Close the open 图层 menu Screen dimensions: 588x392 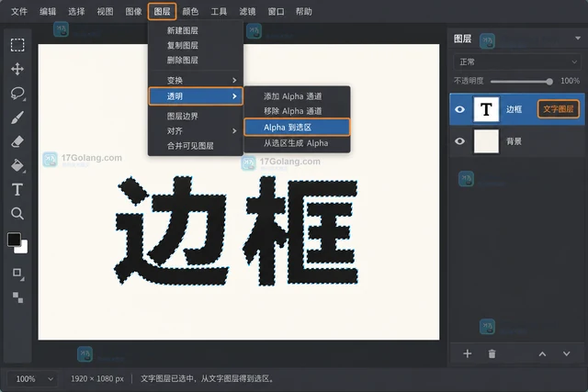[x=162, y=12]
